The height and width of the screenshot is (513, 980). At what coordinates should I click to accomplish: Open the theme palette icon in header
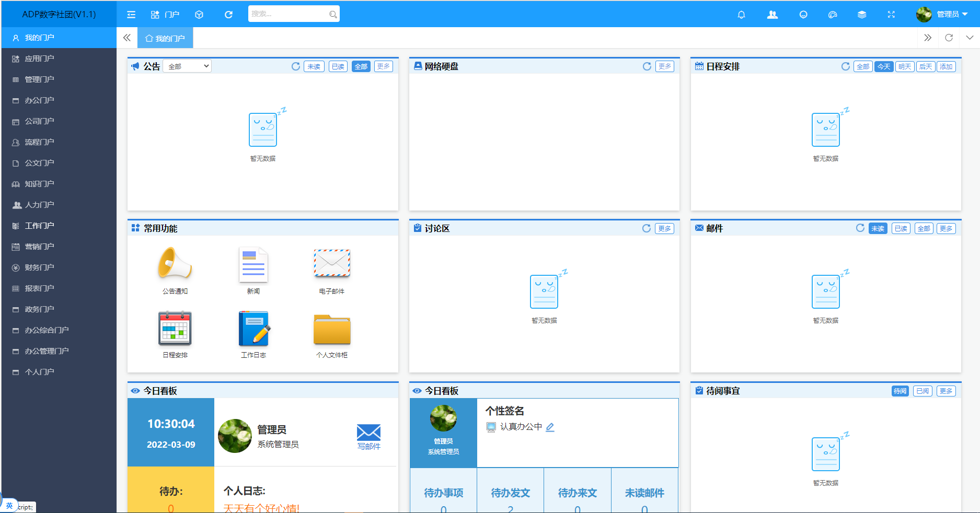[833, 15]
